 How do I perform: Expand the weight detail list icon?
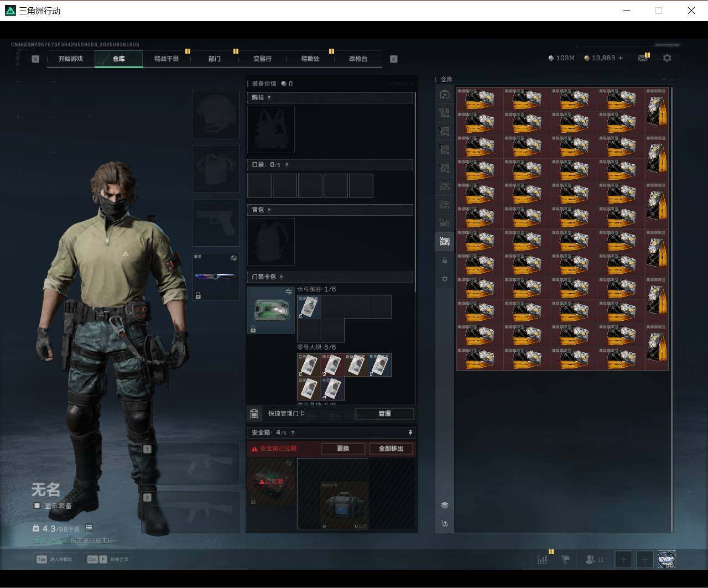tap(89, 528)
